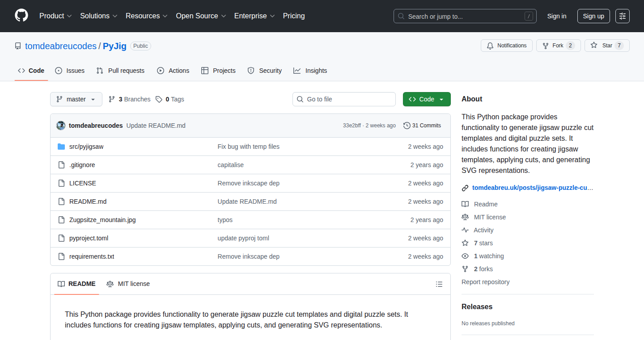Select the Code repository tab
This screenshot has width=644, height=340.
pyautogui.click(x=31, y=71)
